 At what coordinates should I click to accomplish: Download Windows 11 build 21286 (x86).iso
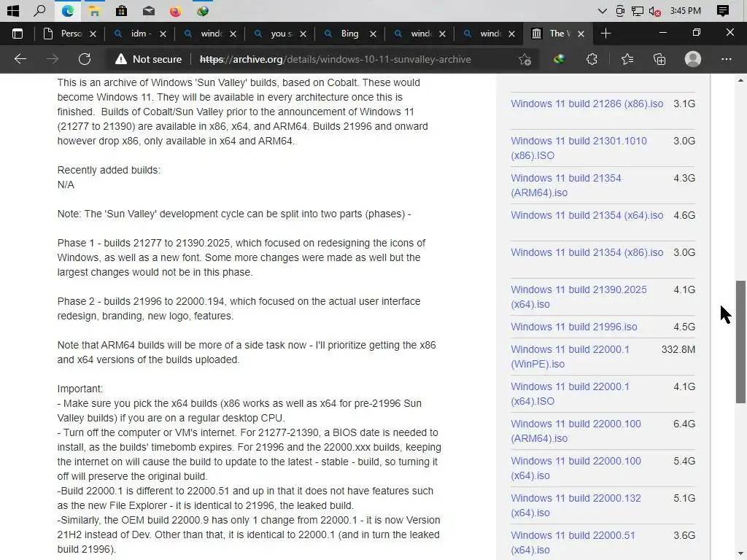point(587,104)
